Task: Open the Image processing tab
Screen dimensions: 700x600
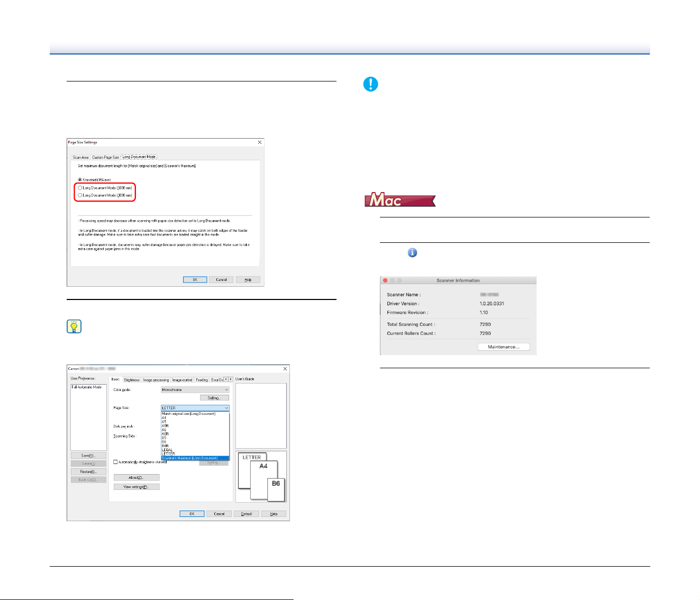Action: (x=156, y=380)
